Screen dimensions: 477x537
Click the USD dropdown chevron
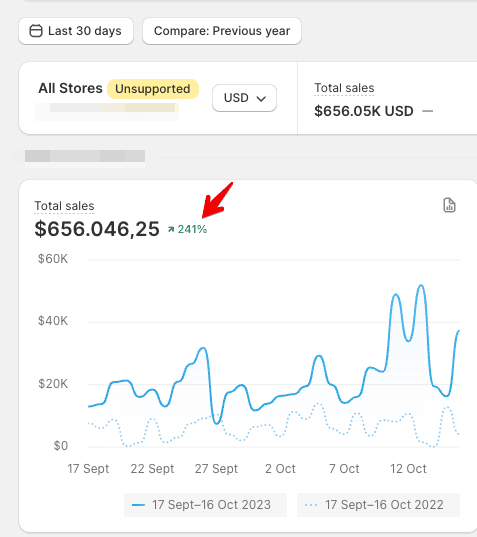click(261, 99)
